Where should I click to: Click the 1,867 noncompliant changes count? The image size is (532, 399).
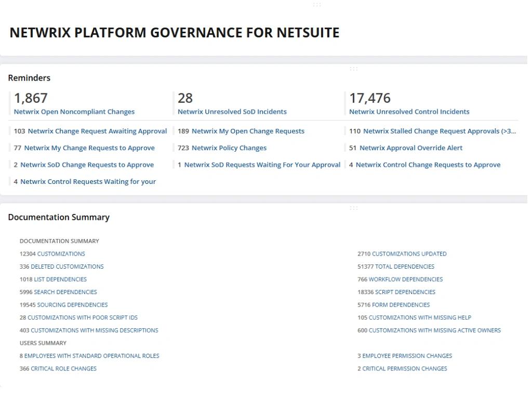click(x=31, y=98)
